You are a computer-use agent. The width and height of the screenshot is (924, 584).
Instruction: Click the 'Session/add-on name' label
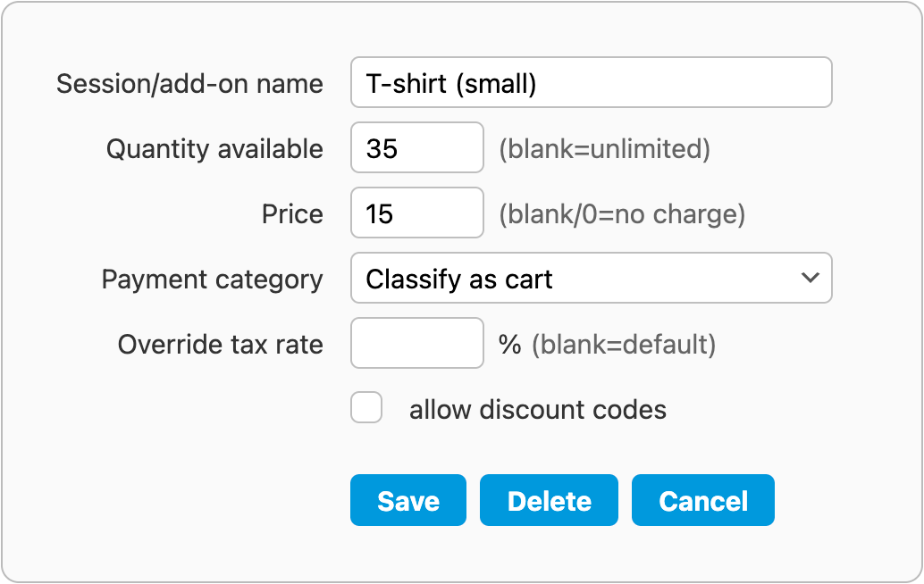[x=189, y=84]
